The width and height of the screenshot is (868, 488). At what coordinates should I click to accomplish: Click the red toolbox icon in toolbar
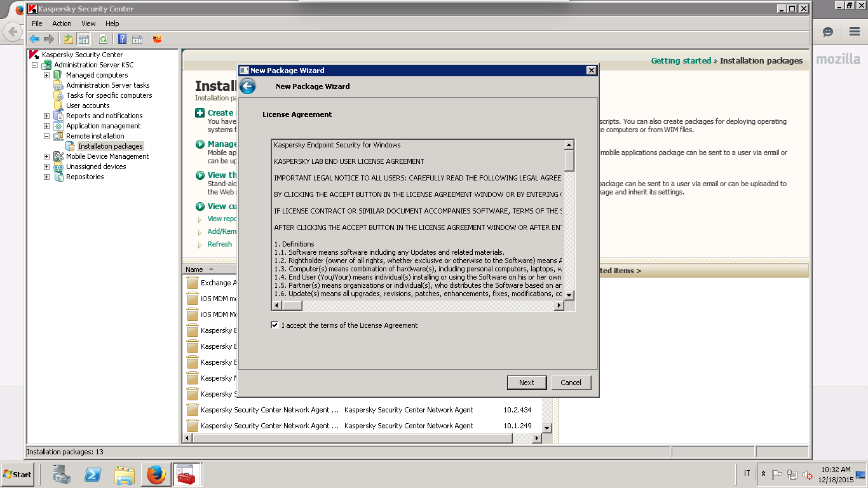click(x=157, y=39)
